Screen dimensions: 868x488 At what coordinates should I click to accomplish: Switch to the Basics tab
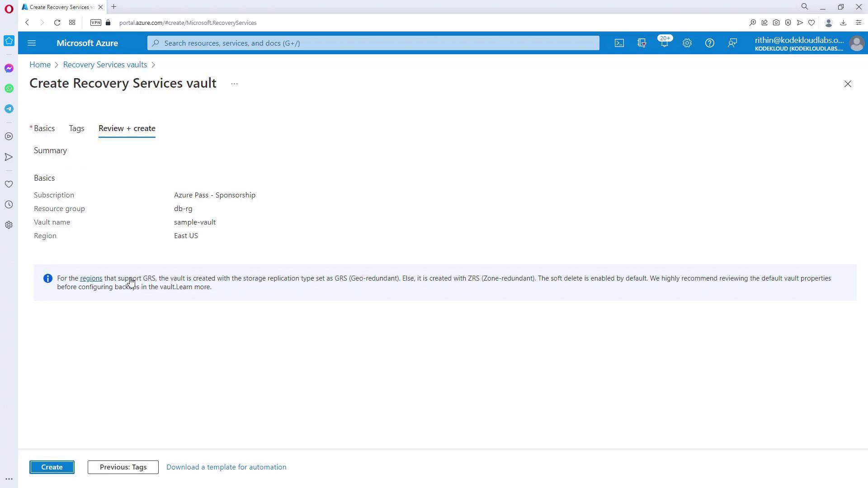44,128
